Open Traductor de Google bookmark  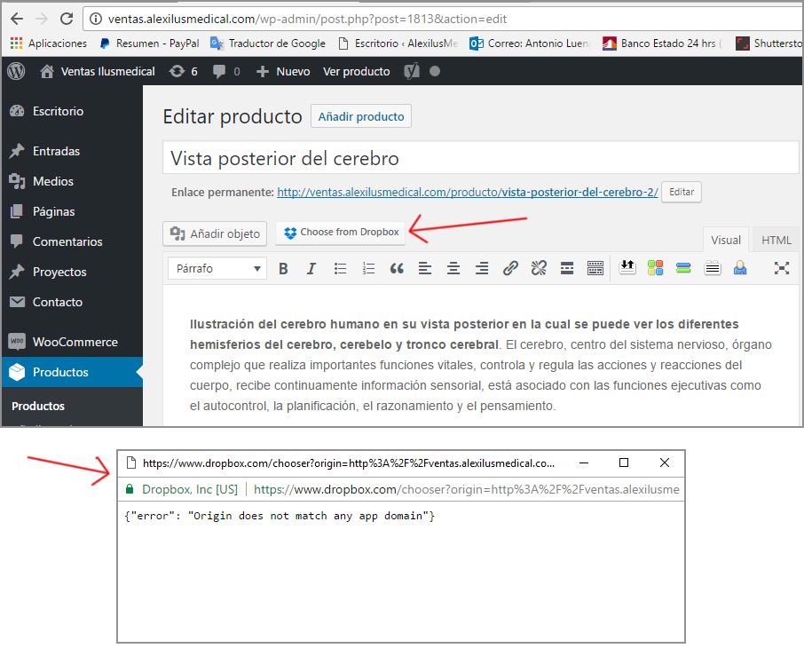tap(268, 43)
